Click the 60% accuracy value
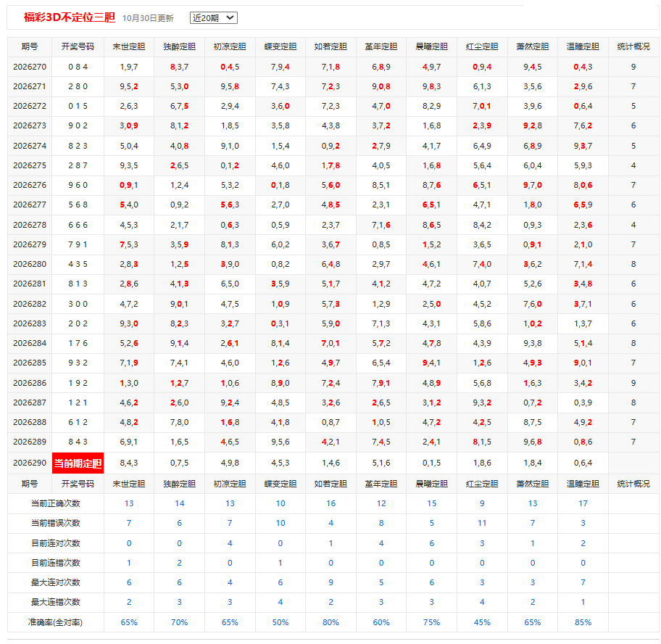Viewport: 661px width, 644px height. coord(381,622)
